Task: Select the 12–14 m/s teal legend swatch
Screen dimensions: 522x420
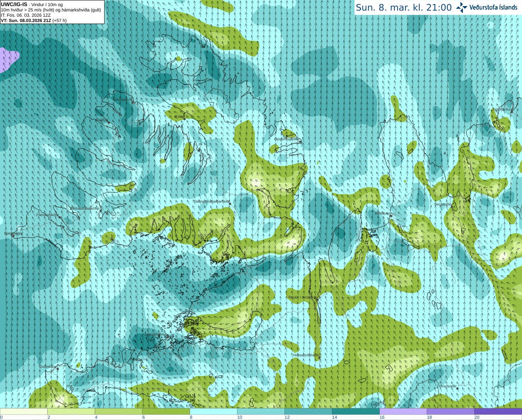Action: pyautogui.click(x=308, y=411)
